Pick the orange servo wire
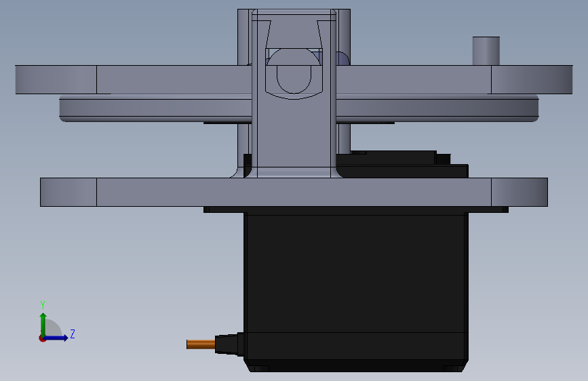Screen dimensions: 588x381 coord(201,344)
